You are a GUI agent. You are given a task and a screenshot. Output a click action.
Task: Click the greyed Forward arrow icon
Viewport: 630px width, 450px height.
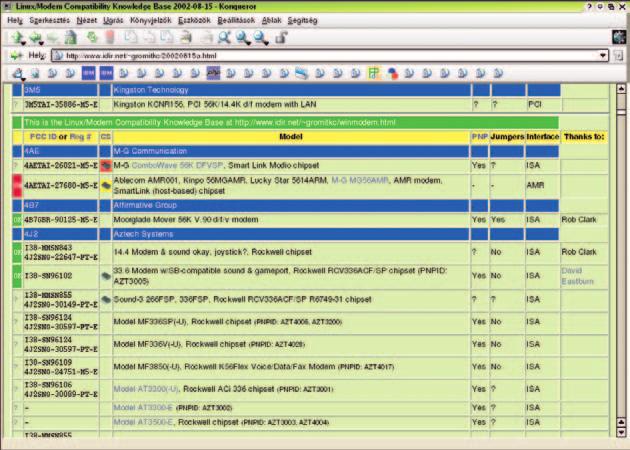click(x=52, y=38)
